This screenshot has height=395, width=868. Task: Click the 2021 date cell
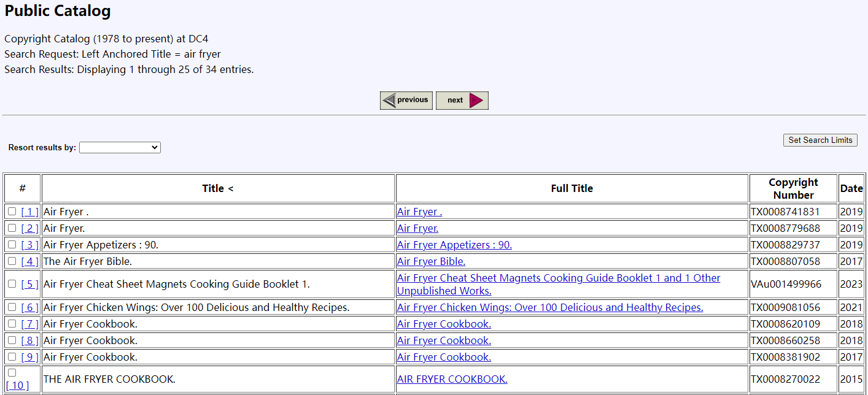click(851, 307)
